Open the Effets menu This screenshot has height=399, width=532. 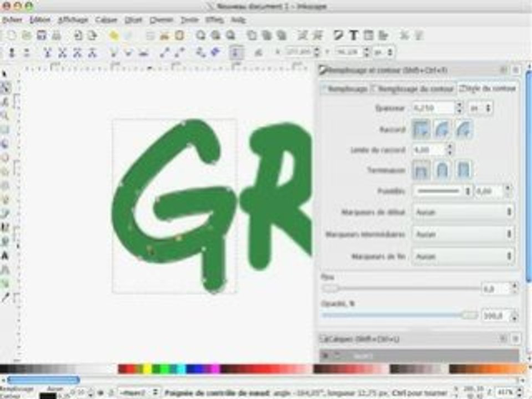pyautogui.click(x=214, y=20)
